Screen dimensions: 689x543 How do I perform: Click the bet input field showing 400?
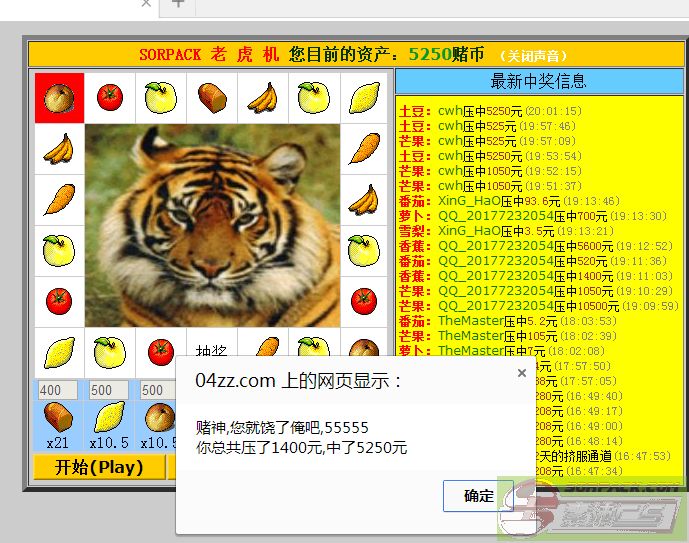pyautogui.click(x=58, y=390)
